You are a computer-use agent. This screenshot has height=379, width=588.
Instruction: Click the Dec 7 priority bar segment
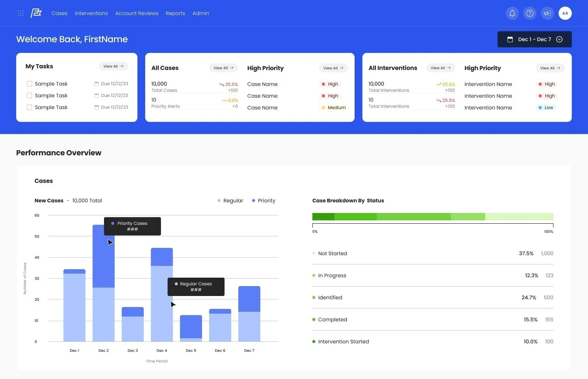(x=249, y=299)
